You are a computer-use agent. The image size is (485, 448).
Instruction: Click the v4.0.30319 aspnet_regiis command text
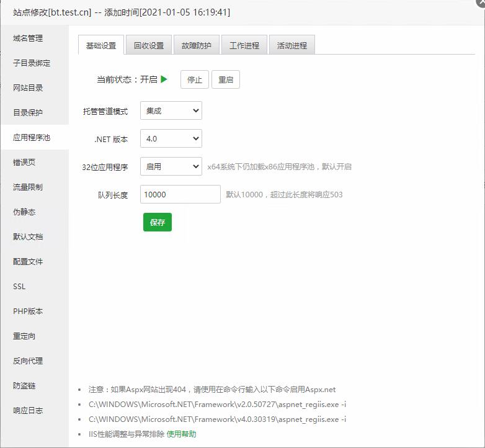click(x=217, y=419)
